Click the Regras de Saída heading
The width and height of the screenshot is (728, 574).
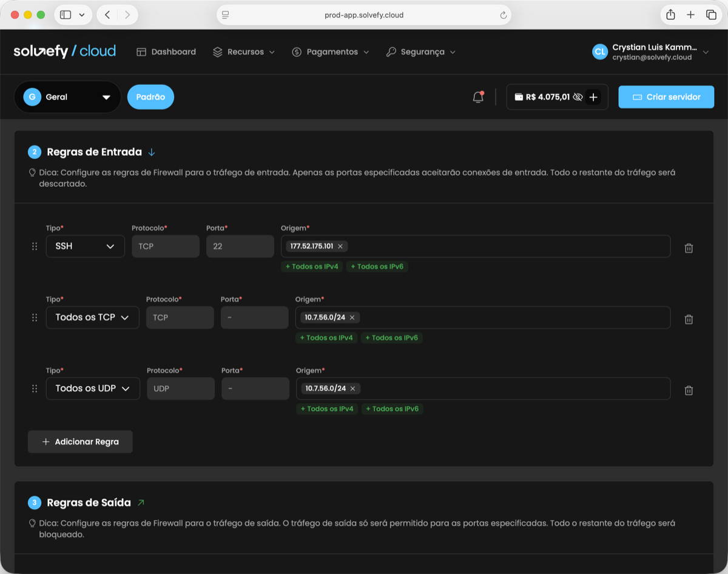pos(89,502)
